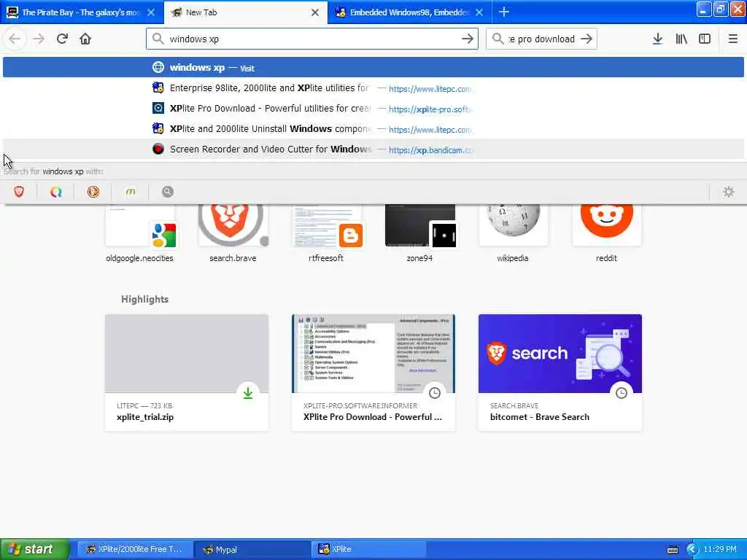Open search settings gear icon
747x560 pixels.
pyautogui.click(x=729, y=192)
